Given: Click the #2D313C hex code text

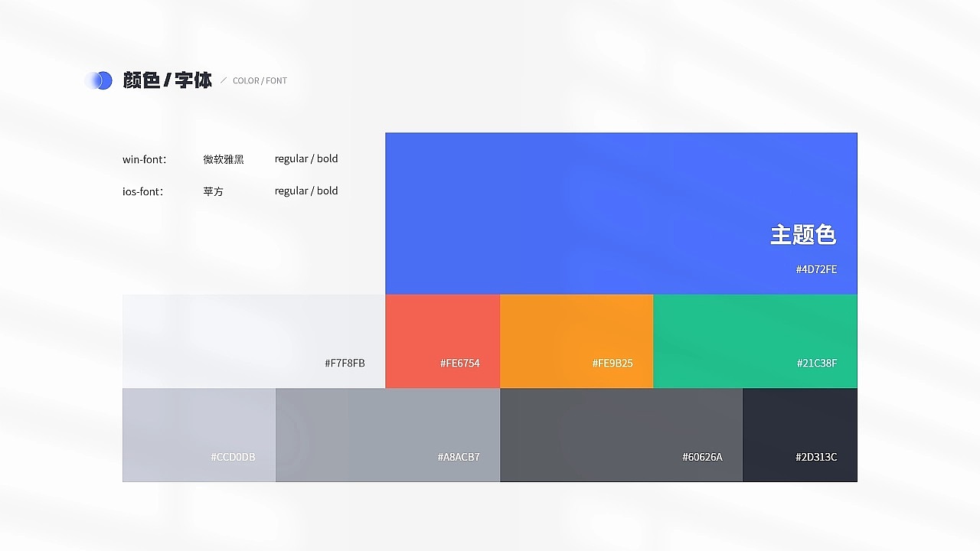Looking at the screenshot, I should point(816,457).
